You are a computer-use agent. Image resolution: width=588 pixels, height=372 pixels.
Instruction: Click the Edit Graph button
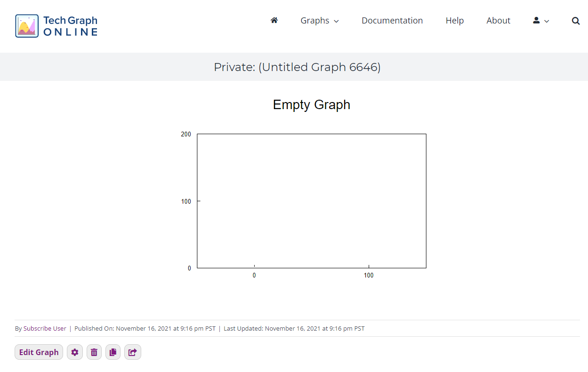pyautogui.click(x=39, y=352)
